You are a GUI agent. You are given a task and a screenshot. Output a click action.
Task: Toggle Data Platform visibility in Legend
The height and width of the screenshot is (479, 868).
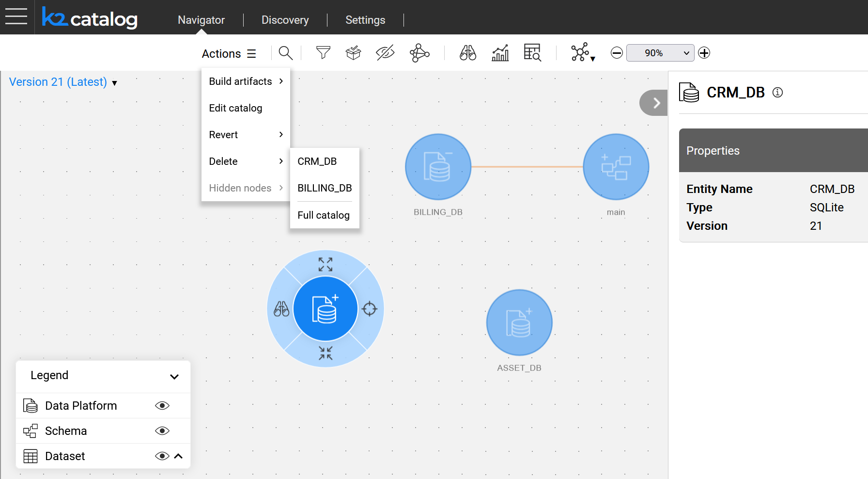[162, 406]
